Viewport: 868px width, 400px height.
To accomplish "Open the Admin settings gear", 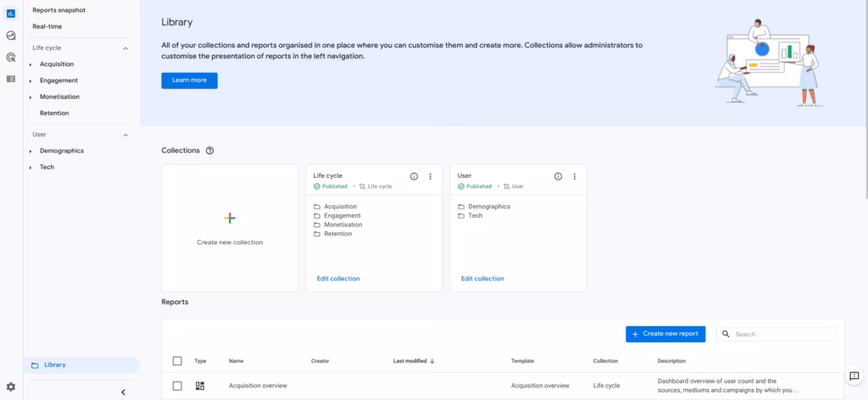I will 11,386.
